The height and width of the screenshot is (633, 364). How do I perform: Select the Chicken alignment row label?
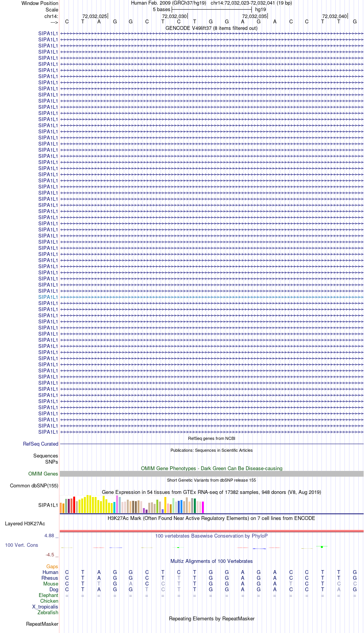[49, 601]
